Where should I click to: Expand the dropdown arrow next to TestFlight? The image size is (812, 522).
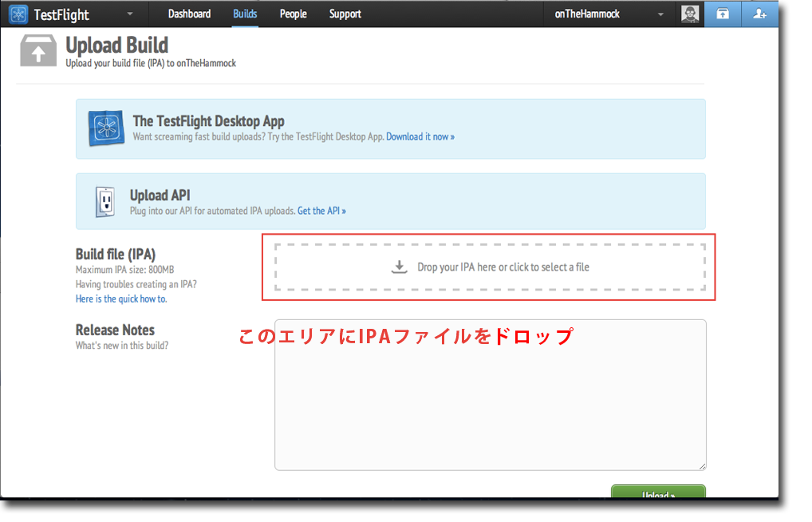[x=130, y=14]
